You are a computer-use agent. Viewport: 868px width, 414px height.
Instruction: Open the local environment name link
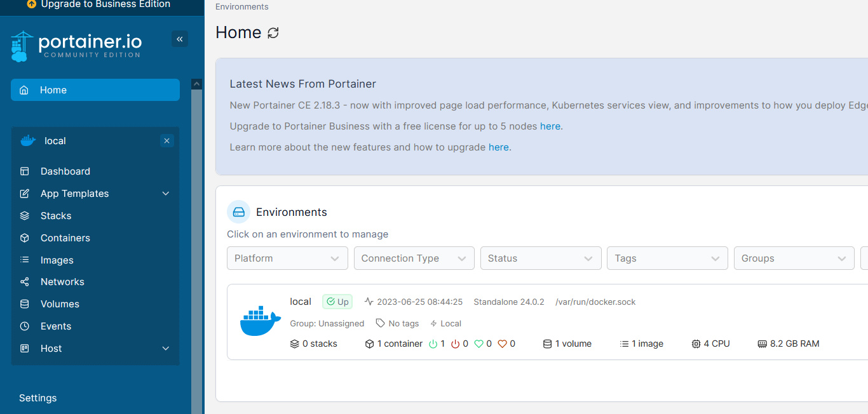pyautogui.click(x=301, y=302)
